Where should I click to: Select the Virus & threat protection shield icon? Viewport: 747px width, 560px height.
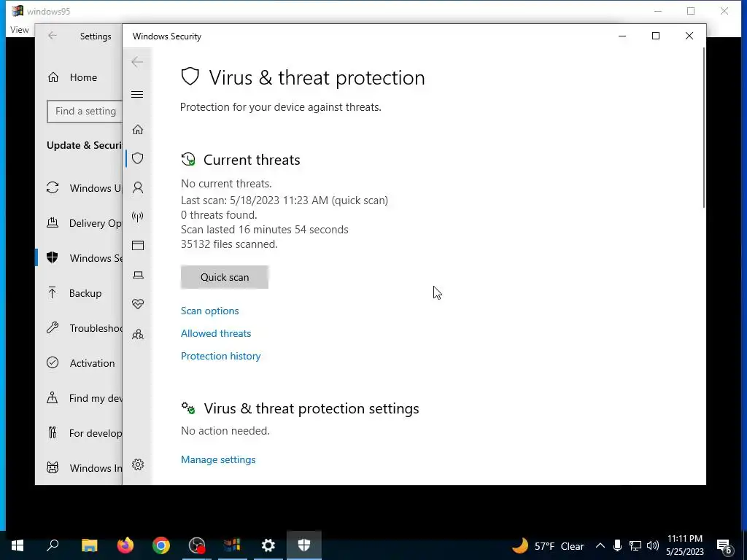point(138,158)
